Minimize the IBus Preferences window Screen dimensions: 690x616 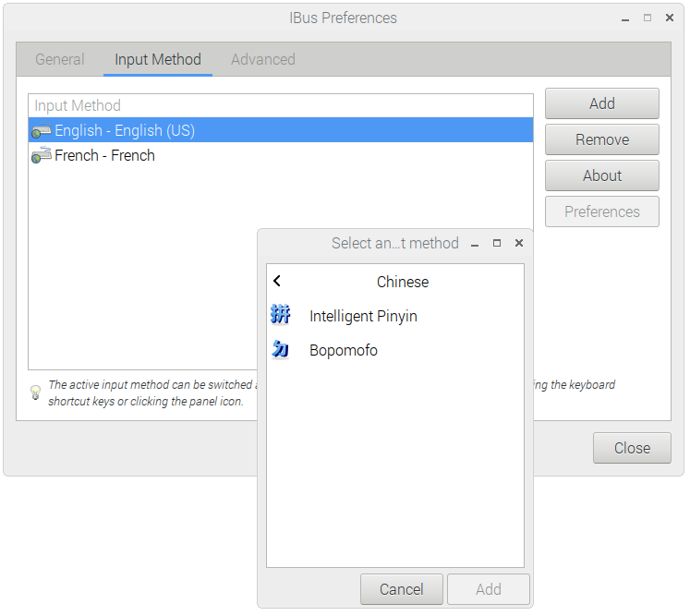point(625,18)
